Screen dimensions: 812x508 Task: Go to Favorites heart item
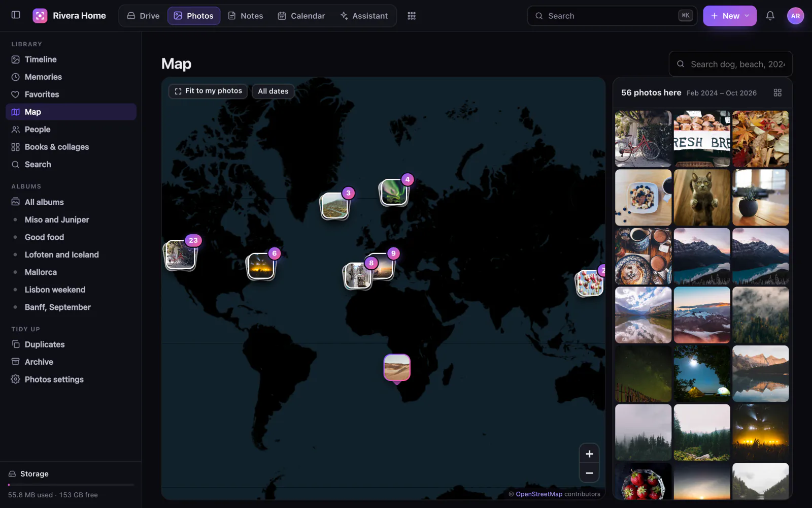[x=71, y=94]
